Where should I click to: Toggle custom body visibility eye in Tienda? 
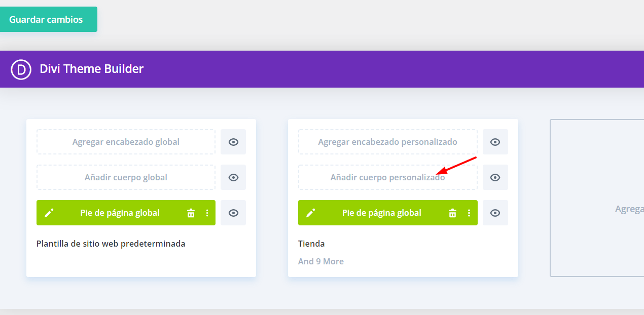495,177
